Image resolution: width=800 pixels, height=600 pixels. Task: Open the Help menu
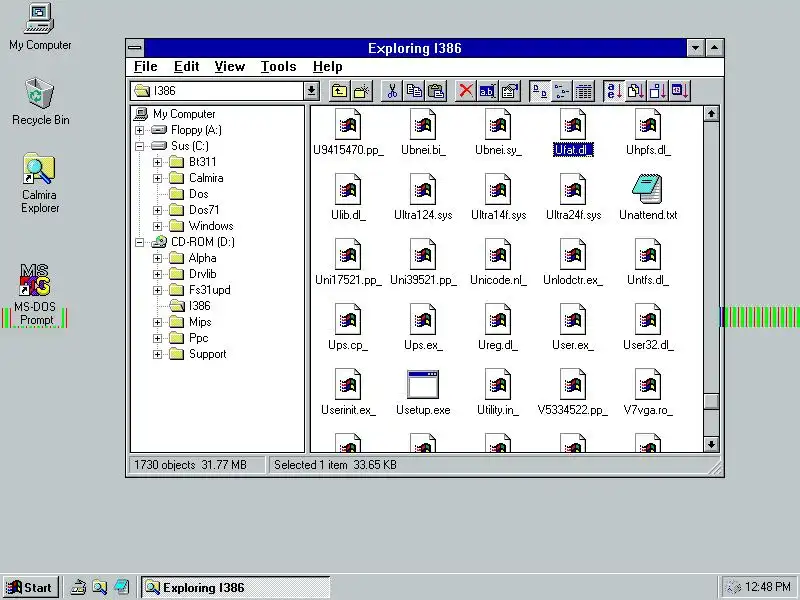pos(328,67)
